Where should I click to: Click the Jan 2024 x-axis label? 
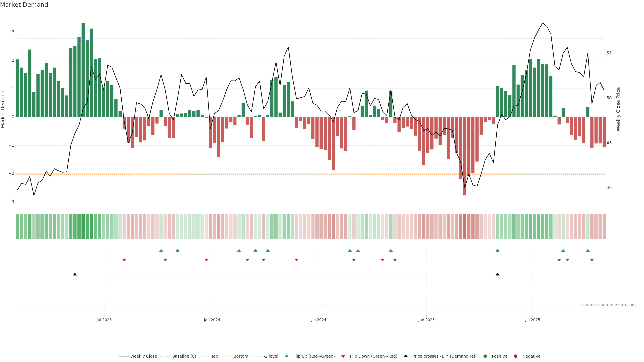(212, 320)
